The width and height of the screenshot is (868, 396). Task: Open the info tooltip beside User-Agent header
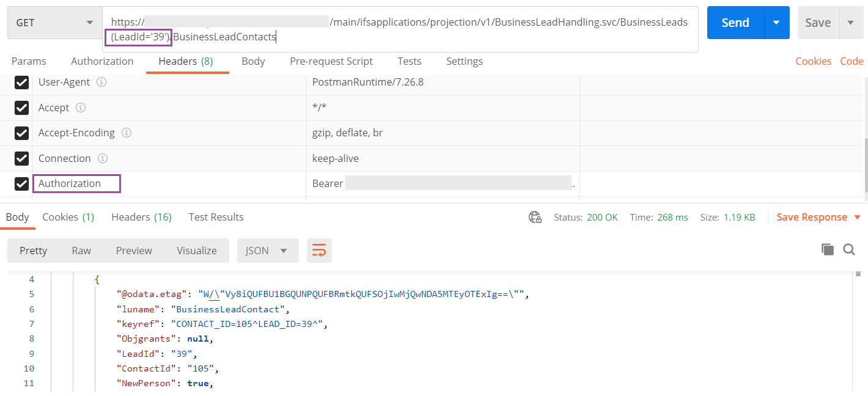(101, 82)
